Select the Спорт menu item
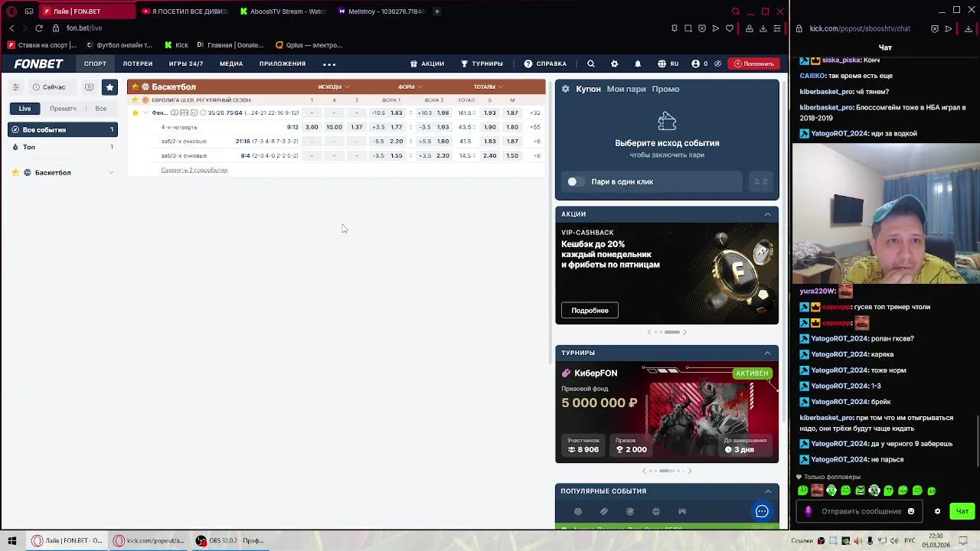 click(x=95, y=64)
